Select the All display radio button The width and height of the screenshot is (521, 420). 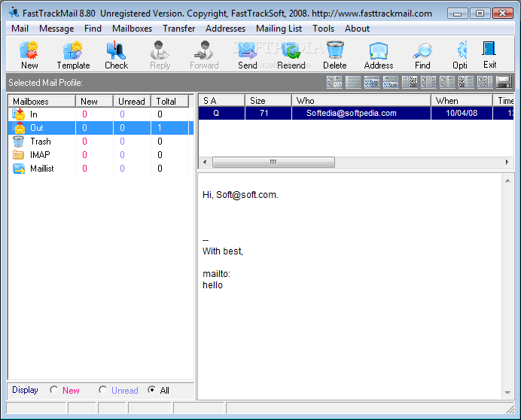(x=151, y=390)
